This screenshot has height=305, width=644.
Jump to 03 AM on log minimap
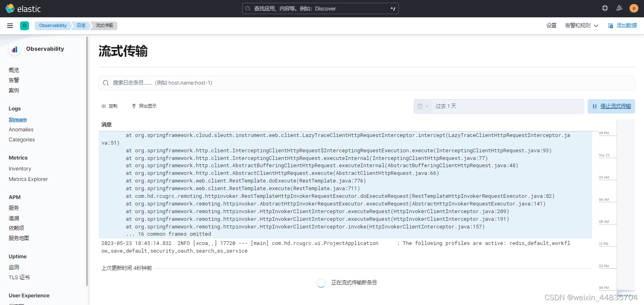(604, 177)
